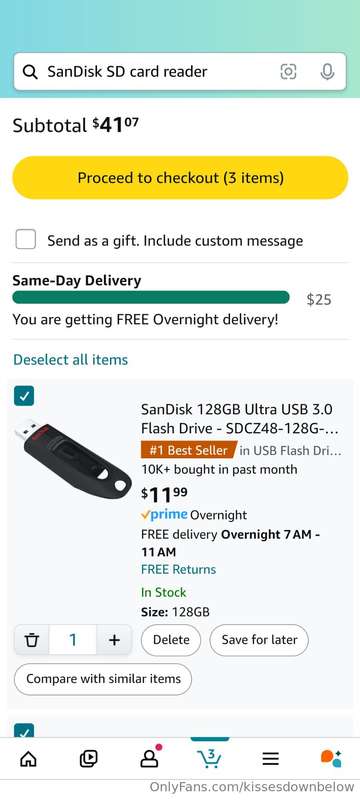Uncheck the SanDisk flash drive item checkbox

point(24,395)
